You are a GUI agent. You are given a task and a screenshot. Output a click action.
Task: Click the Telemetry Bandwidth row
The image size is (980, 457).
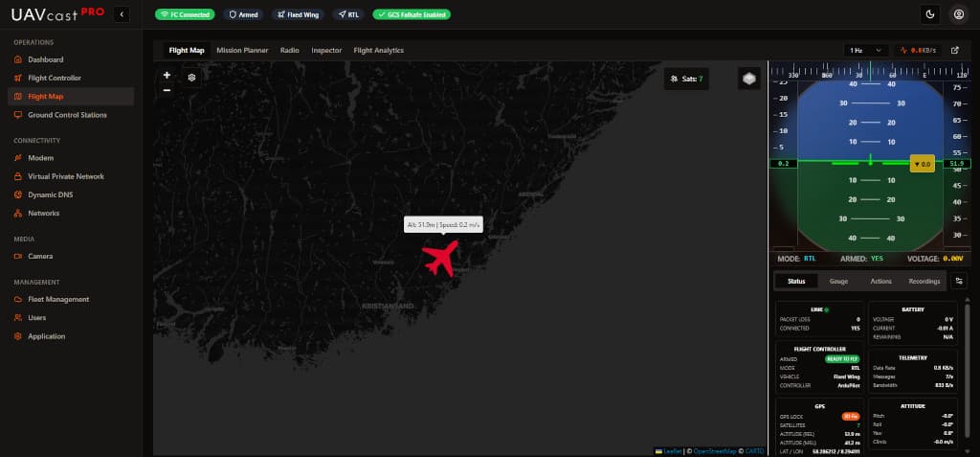(x=912, y=386)
